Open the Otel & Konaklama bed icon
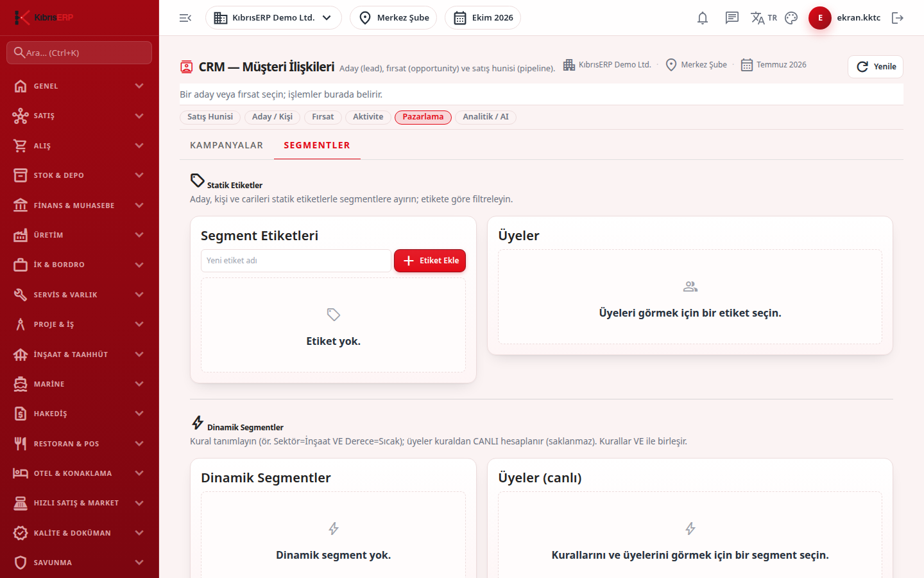The image size is (924, 578). coord(21,473)
